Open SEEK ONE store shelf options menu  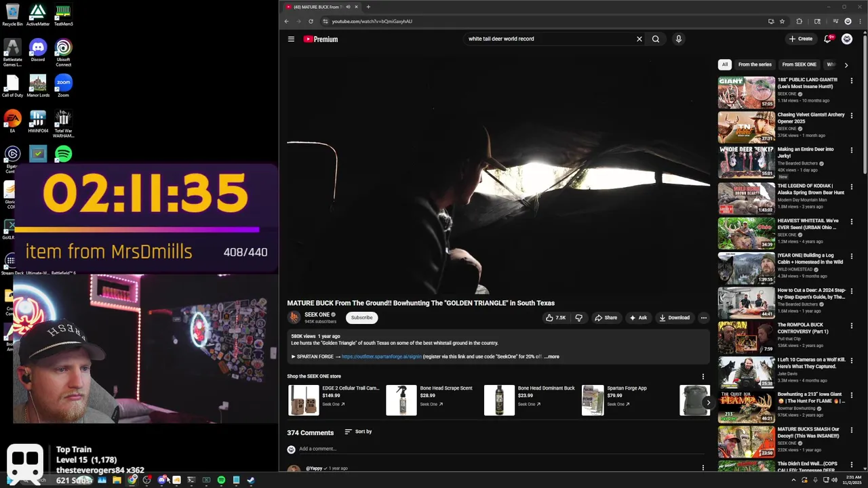(x=703, y=377)
